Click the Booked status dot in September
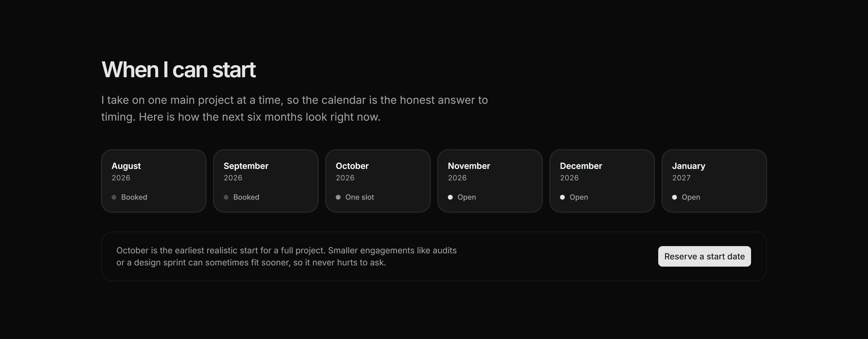The image size is (868, 339). pyautogui.click(x=226, y=197)
